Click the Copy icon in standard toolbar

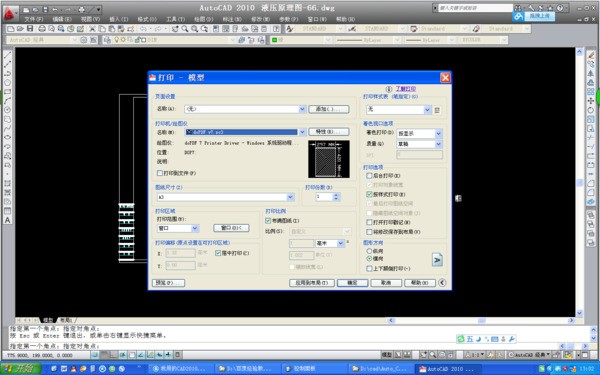102,29
